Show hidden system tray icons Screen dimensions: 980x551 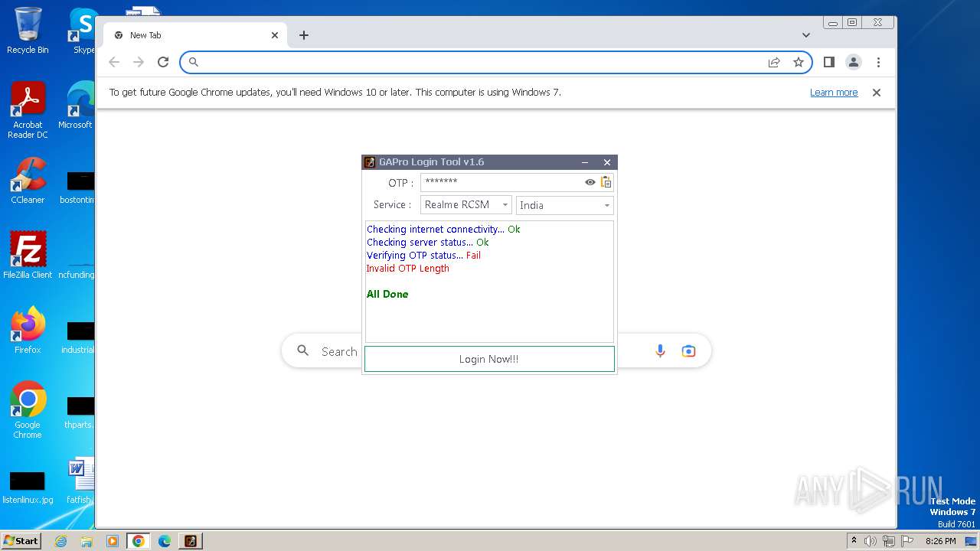click(x=854, y=541)
